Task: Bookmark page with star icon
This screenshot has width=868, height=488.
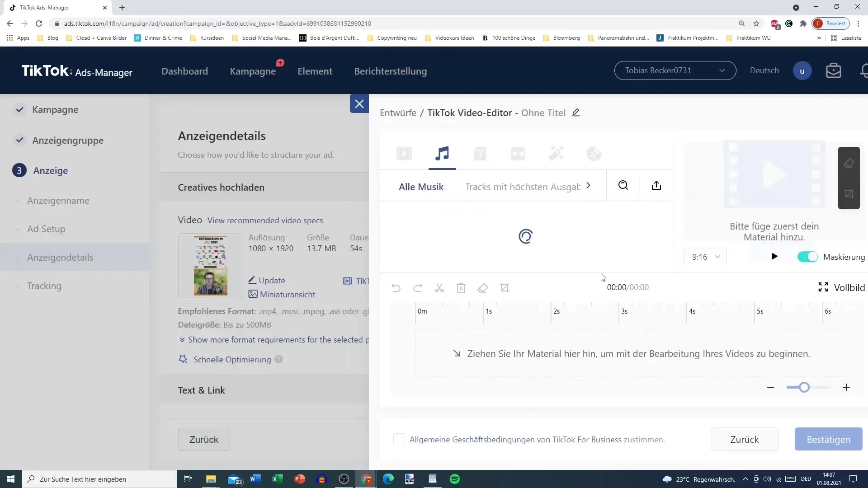Action: pyautogui.click(x=756, y=23)
